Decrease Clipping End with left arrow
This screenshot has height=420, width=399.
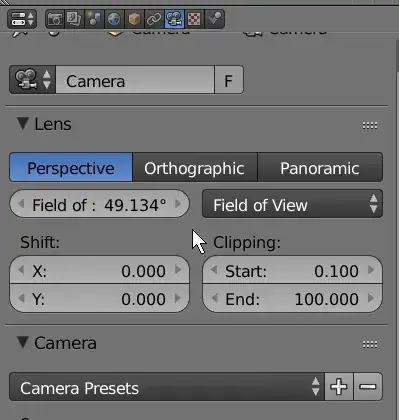214,298
